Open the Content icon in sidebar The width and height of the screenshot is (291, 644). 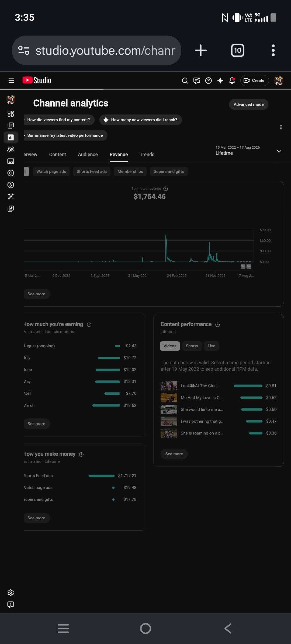[x=11, y=126]
